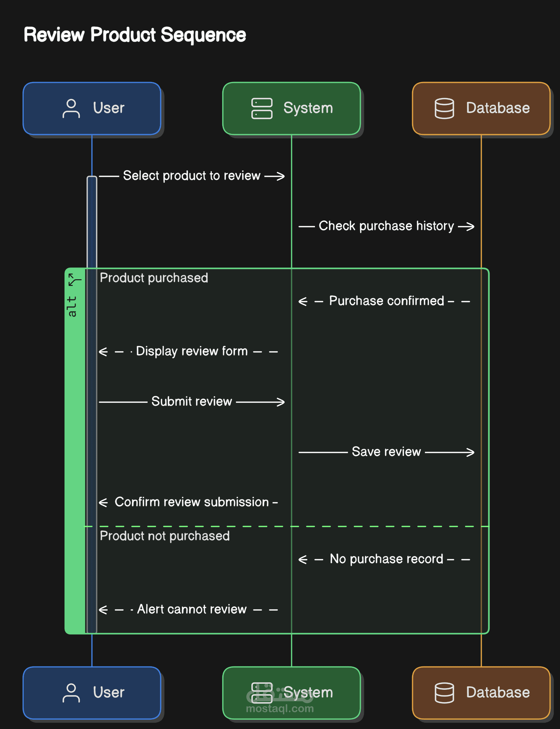Click the arrowhead of 'Select product to review'

pyautogui.click(x=281, y=176)
